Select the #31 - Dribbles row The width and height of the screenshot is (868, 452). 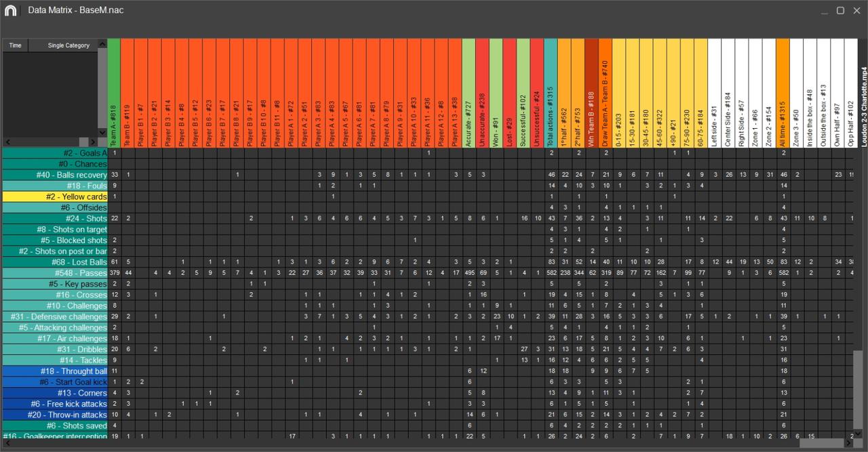55,349
